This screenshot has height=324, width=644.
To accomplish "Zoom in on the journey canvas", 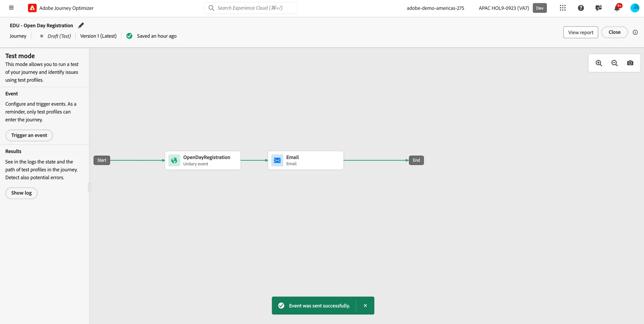I will tap(599, 63).
